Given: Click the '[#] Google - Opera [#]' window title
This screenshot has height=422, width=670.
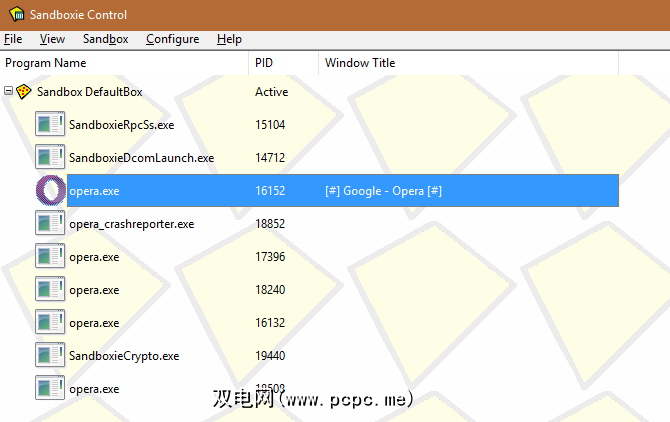Looking at the screenshot, I should point(383,191).
